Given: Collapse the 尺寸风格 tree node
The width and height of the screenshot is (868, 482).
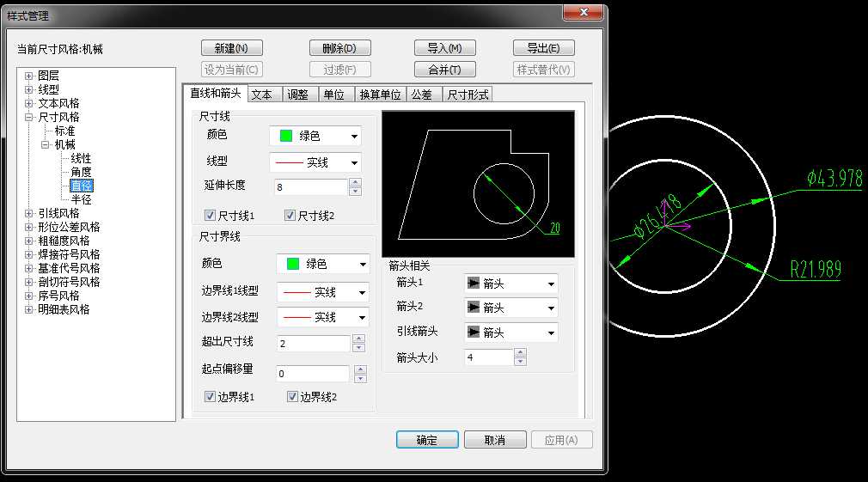Looking at the screenshot, I should tap(29, 117).
